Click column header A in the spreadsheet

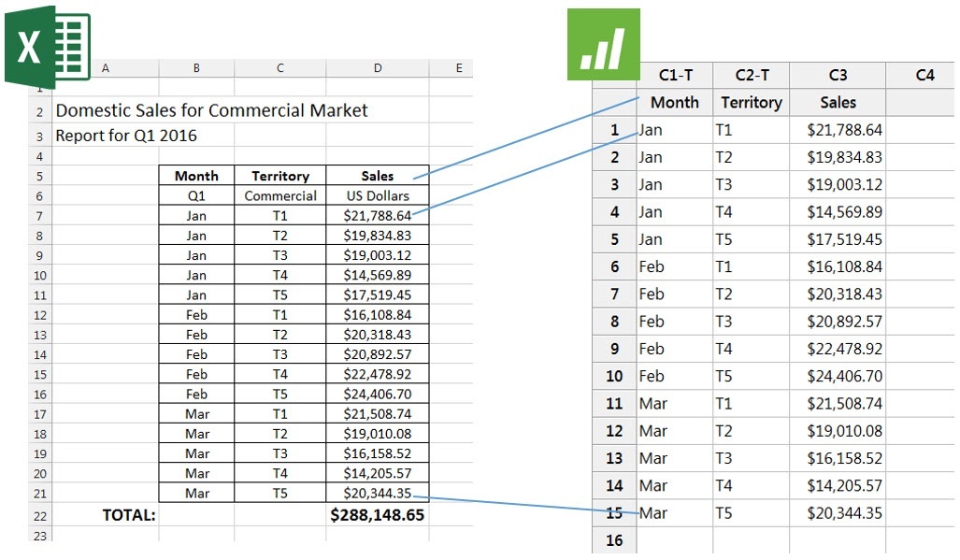click(106, 67)
